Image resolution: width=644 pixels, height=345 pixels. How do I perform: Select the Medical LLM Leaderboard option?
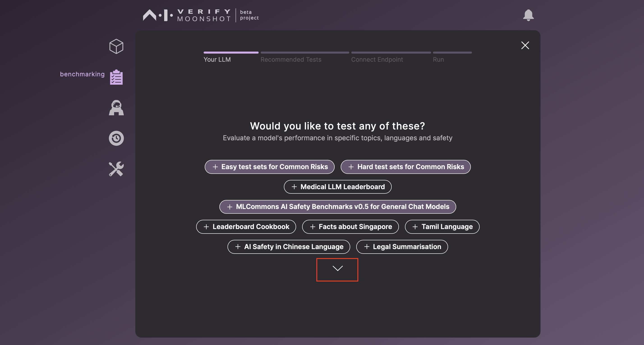coord(338,187)
